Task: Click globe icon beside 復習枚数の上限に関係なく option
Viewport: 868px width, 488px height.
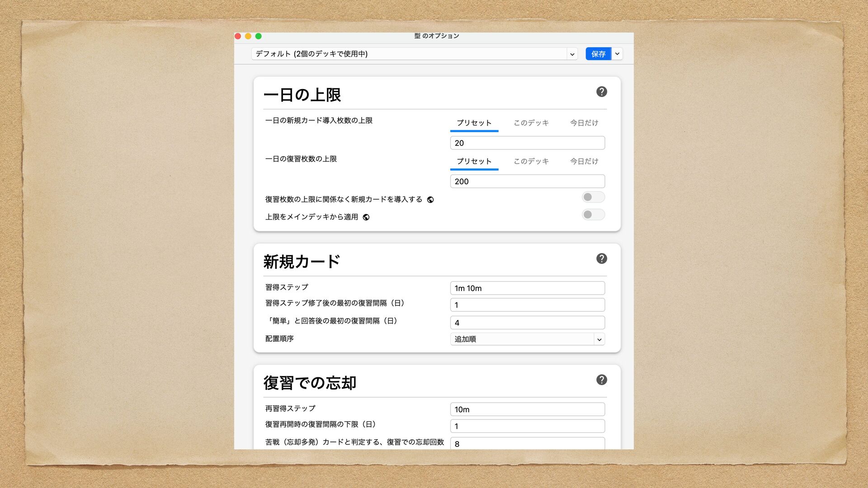Action: pos(430,200)
